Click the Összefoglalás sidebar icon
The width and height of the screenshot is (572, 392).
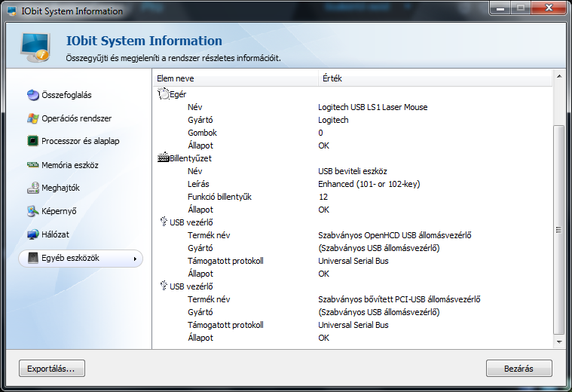point(33,95)
